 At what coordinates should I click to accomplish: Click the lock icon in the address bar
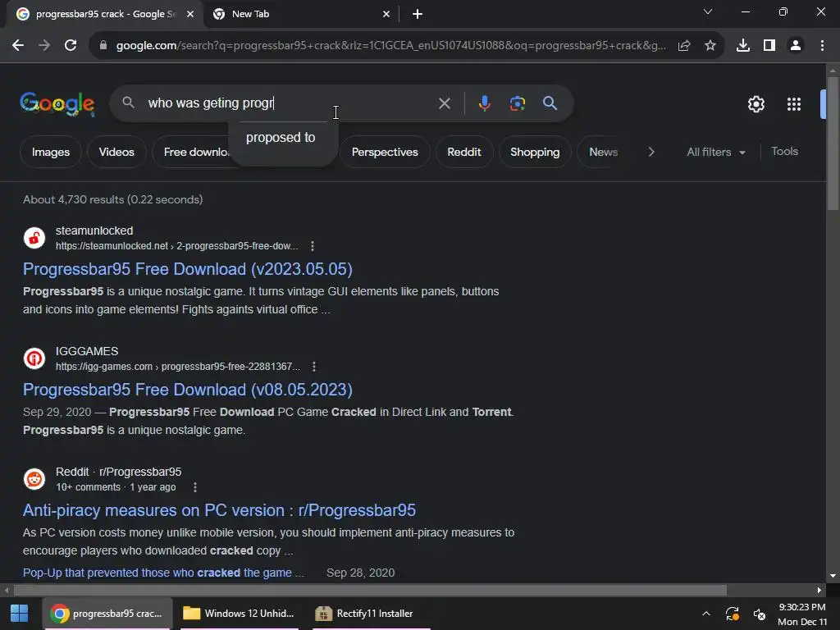coord(103,46)
